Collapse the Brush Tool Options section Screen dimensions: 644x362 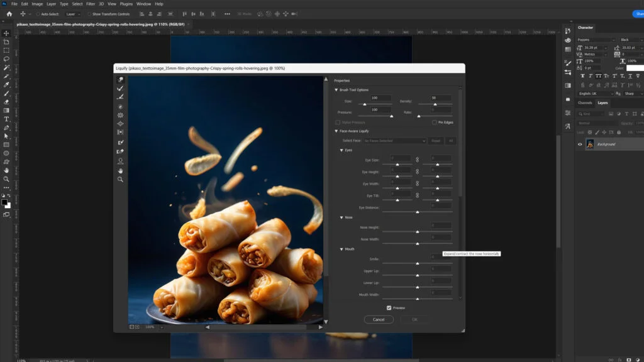(336, 90)
